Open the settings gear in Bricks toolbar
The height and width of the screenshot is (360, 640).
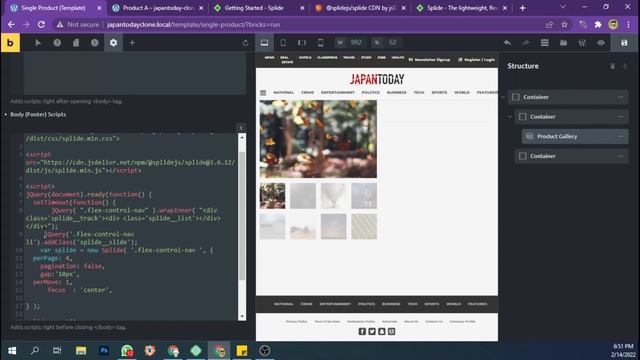point(113,43)
